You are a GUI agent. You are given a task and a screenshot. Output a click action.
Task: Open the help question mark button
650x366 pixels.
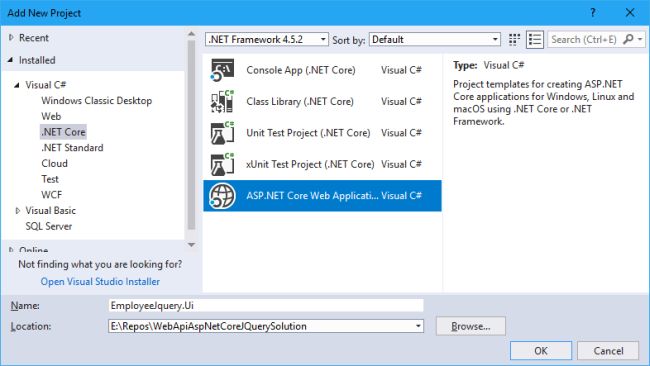click(593, 13)
